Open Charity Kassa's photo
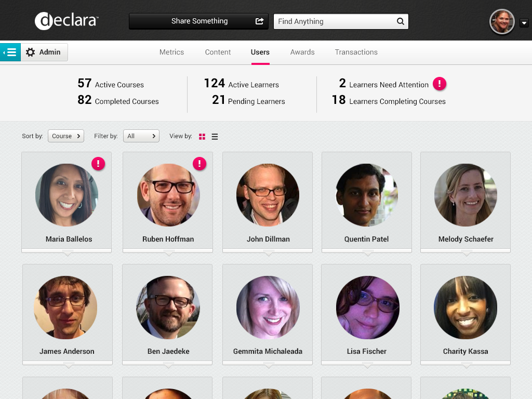The width and height of the screenshot is (532, 399). coord(465,308)
